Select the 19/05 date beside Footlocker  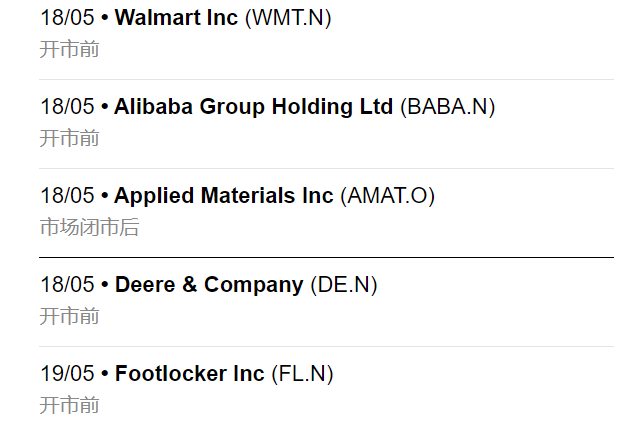point(67,374)
